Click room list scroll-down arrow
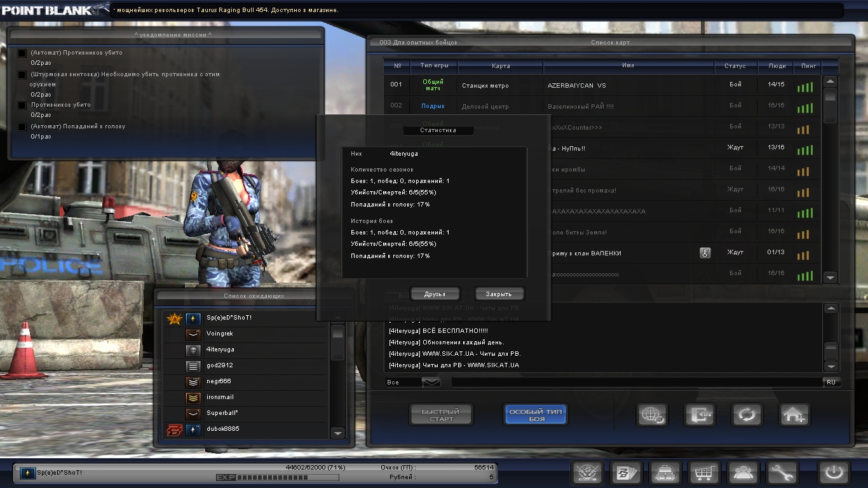868x488 pixels. point(830,277)
